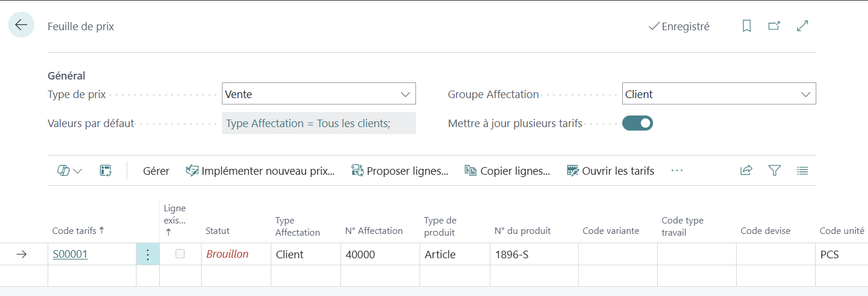868x296 pixels.
Task: Select the 1896-S product number cell
Action: click(534, 254)
